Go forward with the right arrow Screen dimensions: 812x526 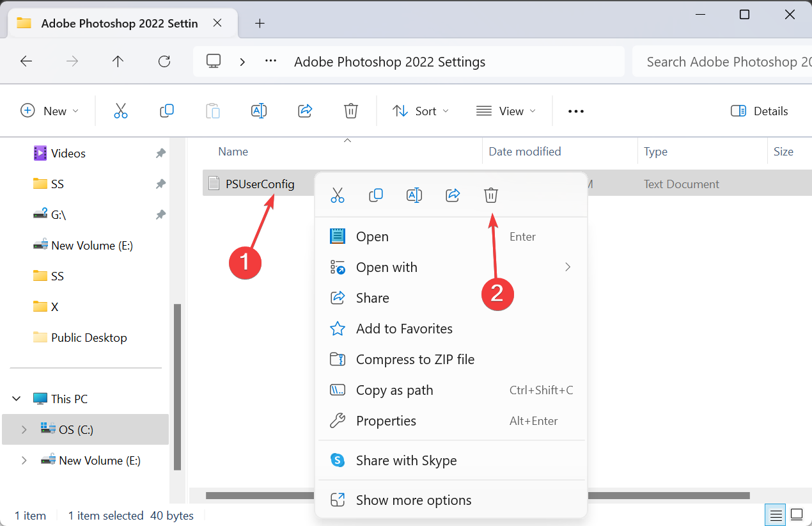[x=72, y=61]
